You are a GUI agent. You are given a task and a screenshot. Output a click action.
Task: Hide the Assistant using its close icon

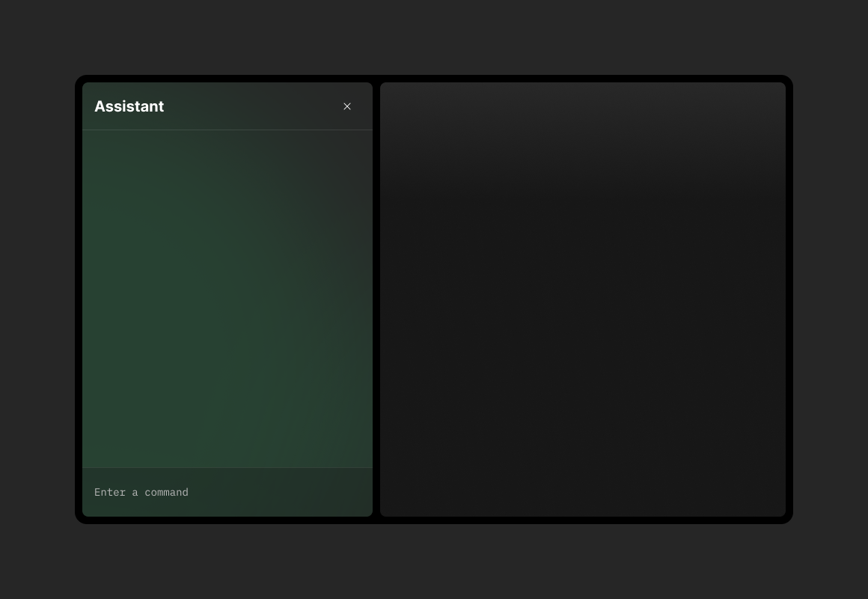[347, 106]
